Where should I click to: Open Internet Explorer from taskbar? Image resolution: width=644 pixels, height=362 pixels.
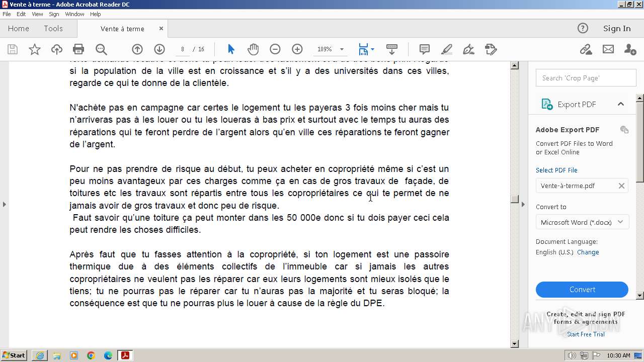click(x=40, y=355)
